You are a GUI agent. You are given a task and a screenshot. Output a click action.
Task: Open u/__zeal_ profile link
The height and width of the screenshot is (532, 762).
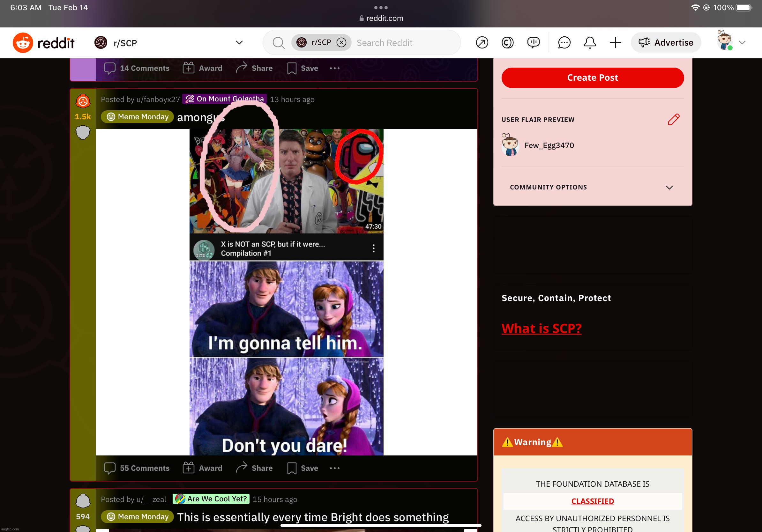coord(153,499)
